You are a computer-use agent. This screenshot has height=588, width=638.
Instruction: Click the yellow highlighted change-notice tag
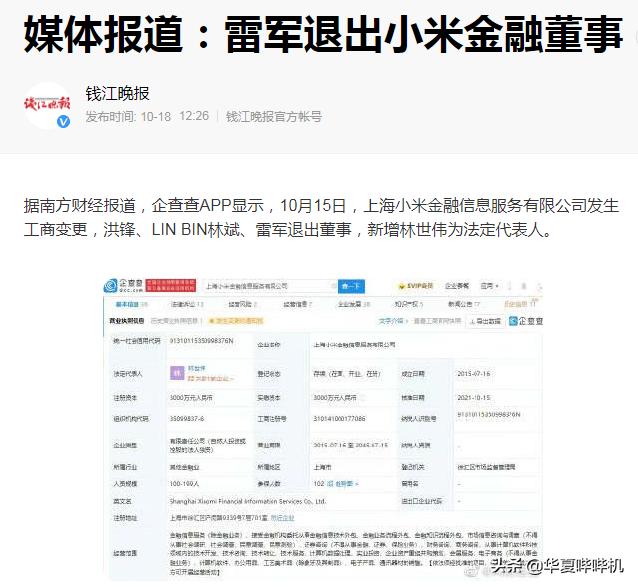coord(236,321)
